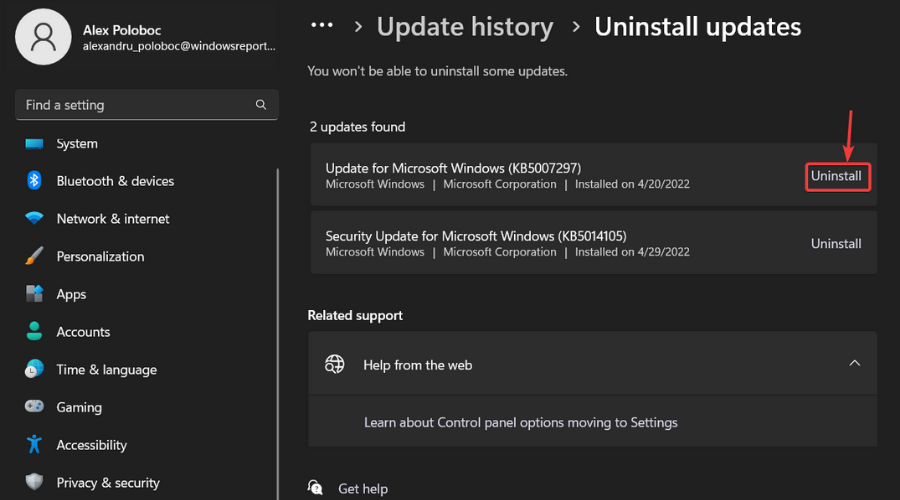Screen dimensions: 900x500
Task: Click the user profile avatar icon
Action: point(43,37)
